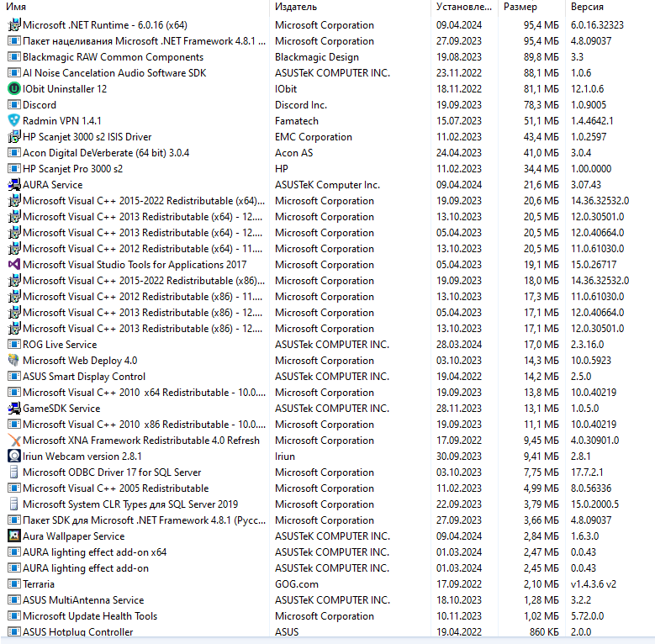Click publisher EMC Corporation
Viewport: 655px width, 644px height.
pyautogui.click(x=314, y=136)
